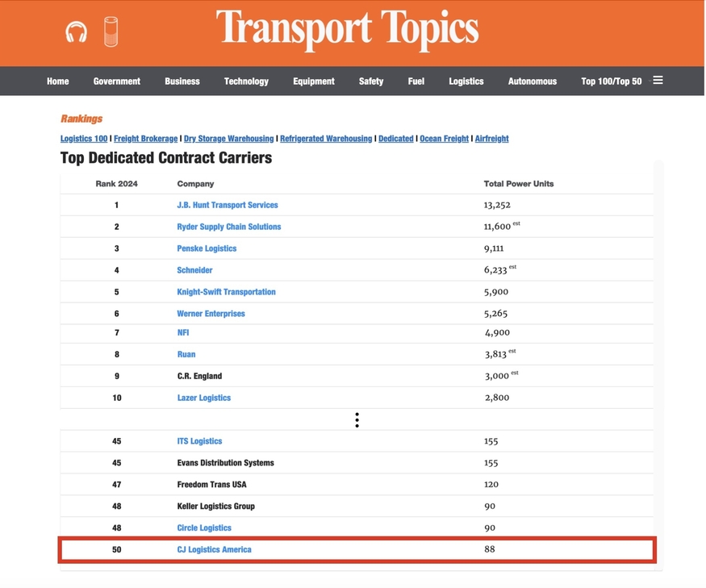Screen dimensions: 706x588
Task: Click the 9,111 power units value
Action: tap(494, 248)
